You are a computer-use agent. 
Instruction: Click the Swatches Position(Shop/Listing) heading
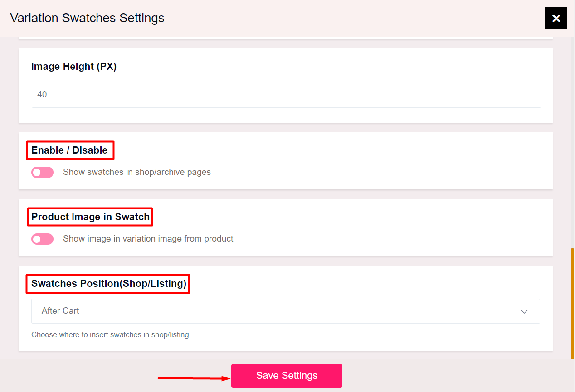coord(107,284)
